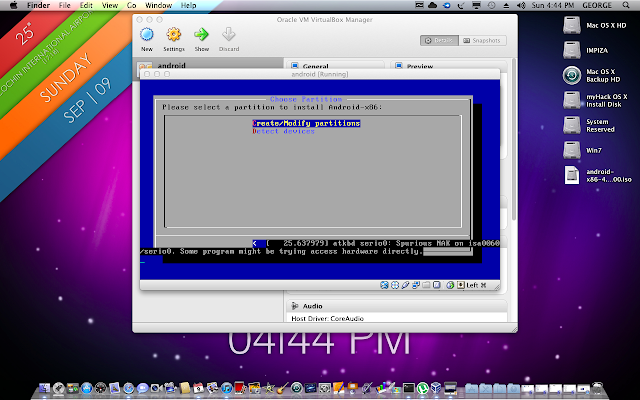Screen dimensions: 640x400
Task: Click video capture indicator in VM status bar
Action: 437,285
